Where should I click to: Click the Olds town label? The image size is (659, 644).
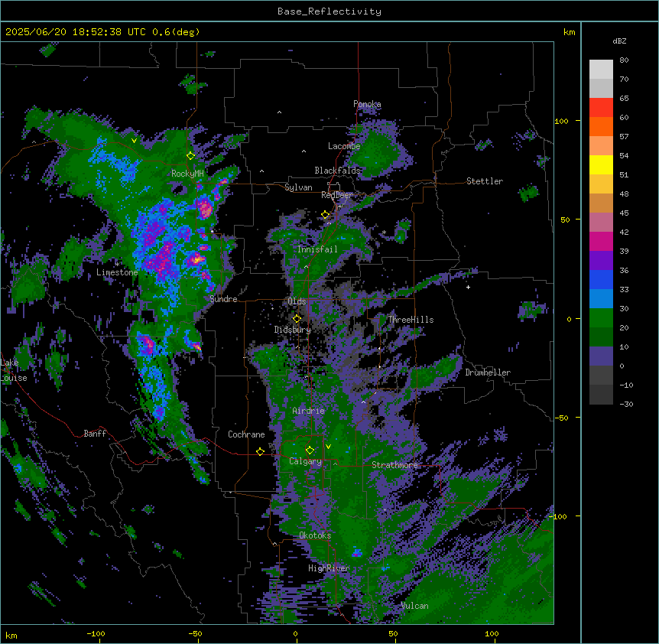point(297,301)
